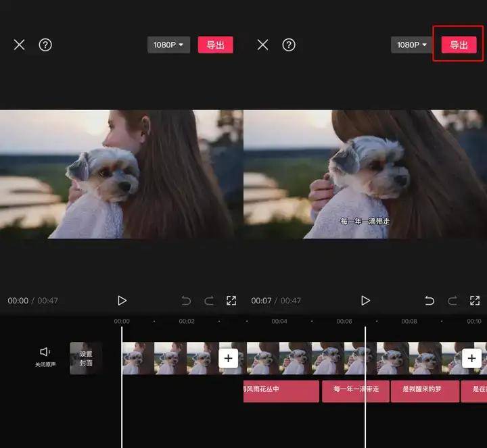Screen dimensions: 487x448
Task: Click the redo arrow in right screen
Action: [x=453, y=301]
